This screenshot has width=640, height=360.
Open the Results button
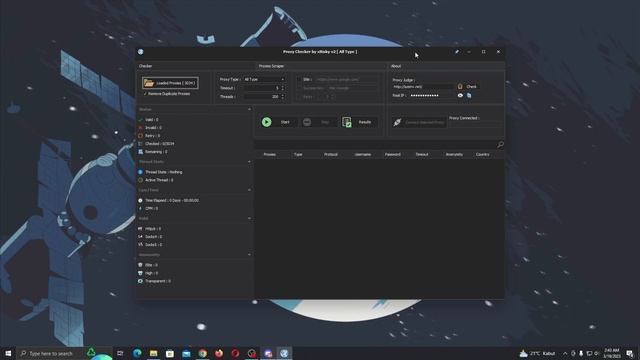(x=359, y=122)
